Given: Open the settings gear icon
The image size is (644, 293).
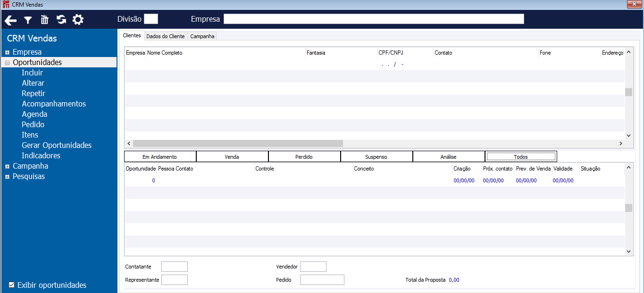Looking at the screenshot, I should 78,19.
